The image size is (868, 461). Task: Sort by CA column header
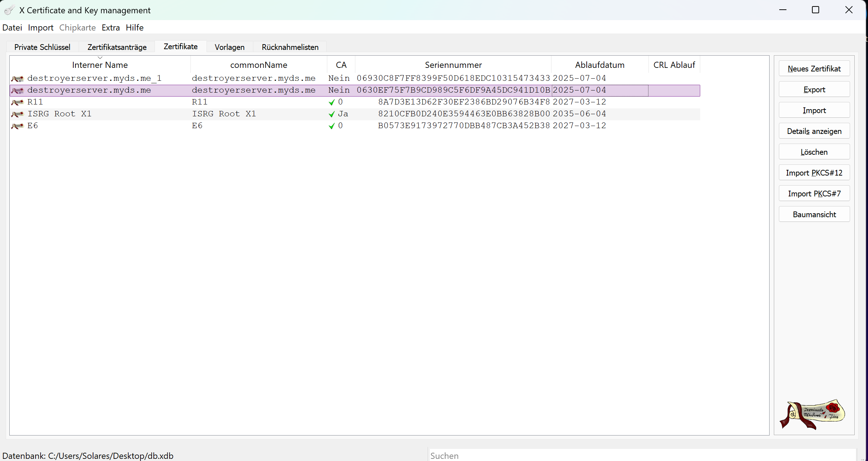(341, 65)
